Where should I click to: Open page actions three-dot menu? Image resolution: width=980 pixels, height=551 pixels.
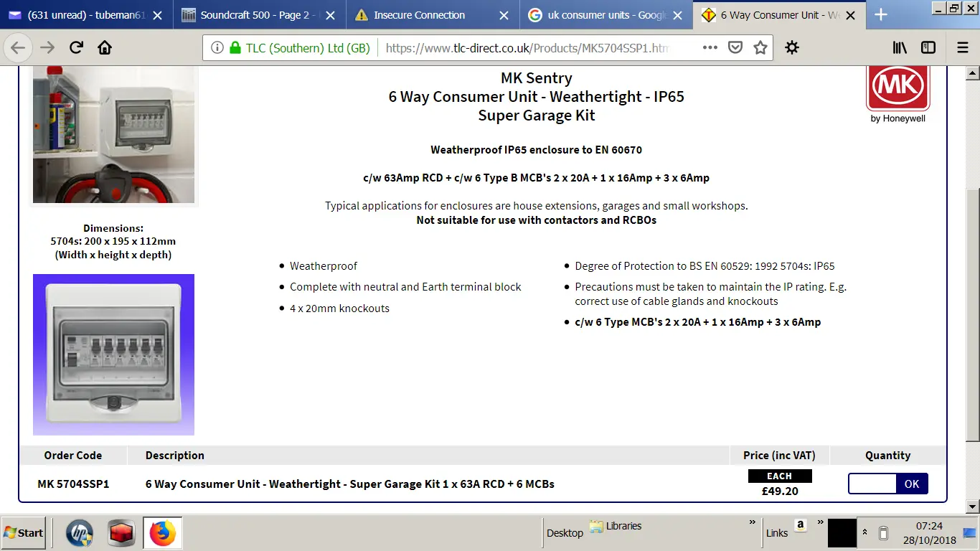coord(710,48)
